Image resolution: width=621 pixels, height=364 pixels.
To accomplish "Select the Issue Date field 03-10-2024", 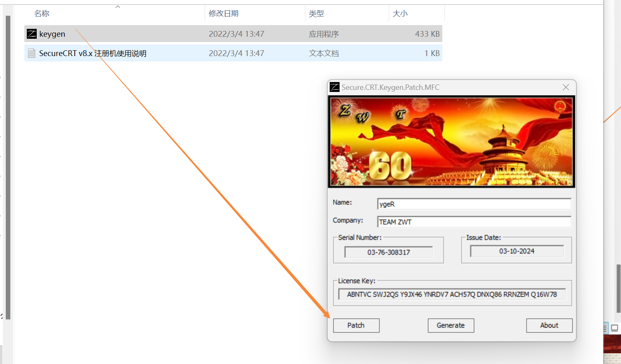I will point(517,251).
